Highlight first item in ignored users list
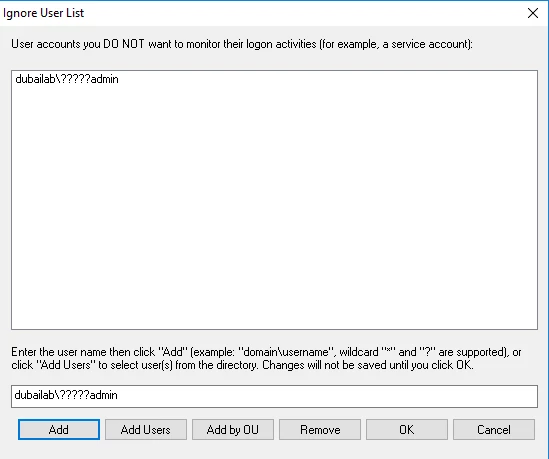The height and width of the screenshot is (459, 549). pos(67,79)
